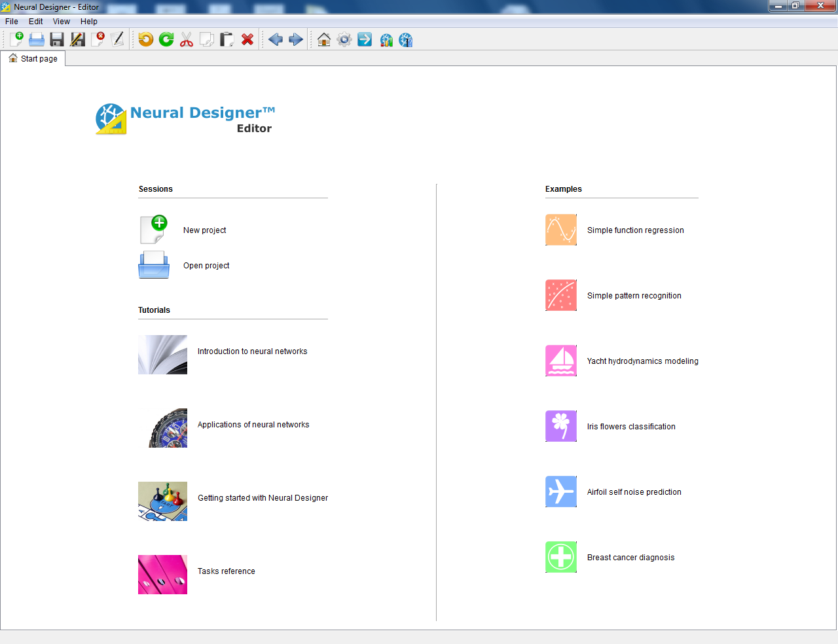Open the Edit menu
The height and width of the screenshot is (644, 838).
36,22
